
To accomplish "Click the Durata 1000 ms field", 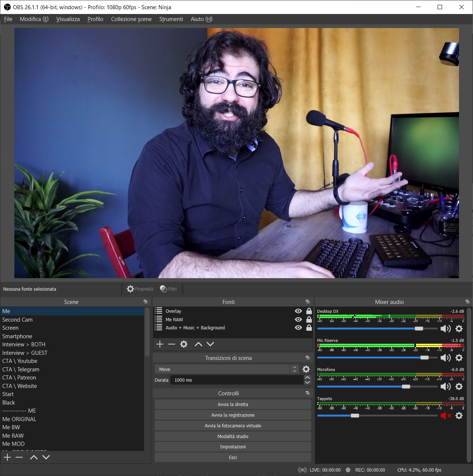I will coord(237,380).
